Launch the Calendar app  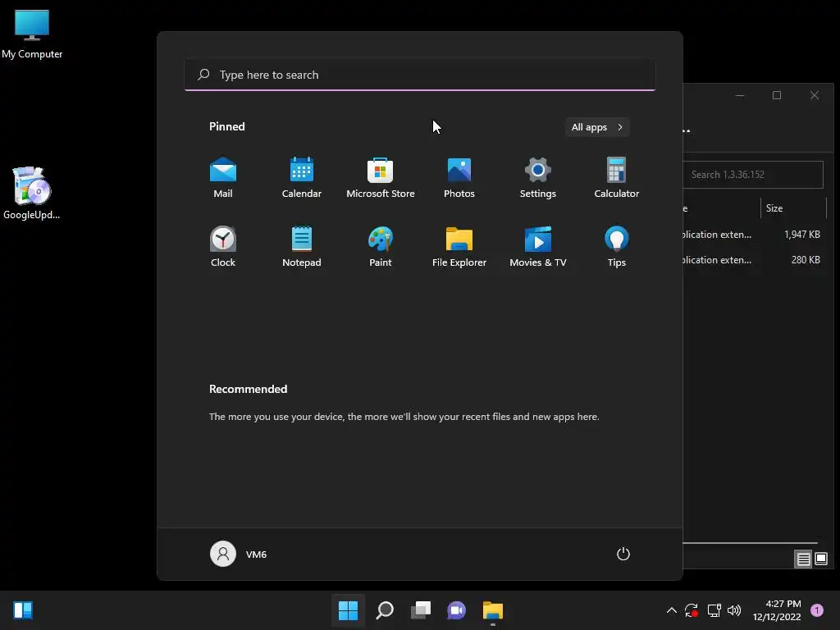(x=302, y=178)
